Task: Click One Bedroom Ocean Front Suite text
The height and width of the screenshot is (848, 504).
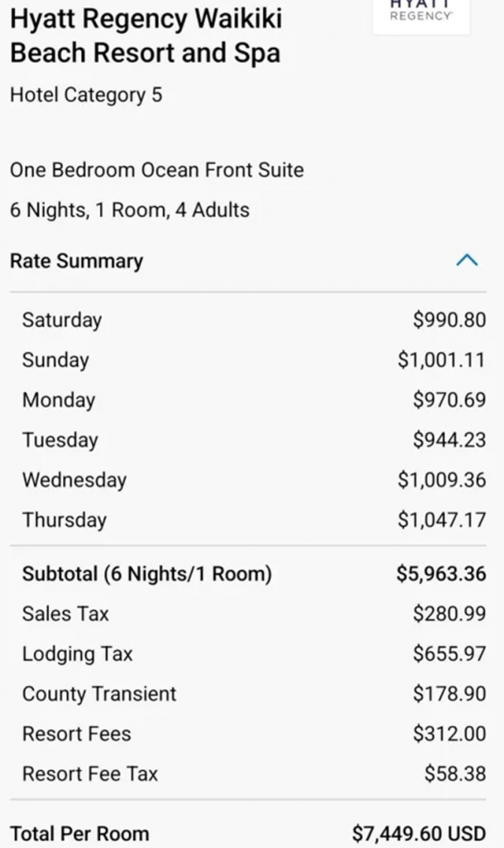Action: pos(156,170)
